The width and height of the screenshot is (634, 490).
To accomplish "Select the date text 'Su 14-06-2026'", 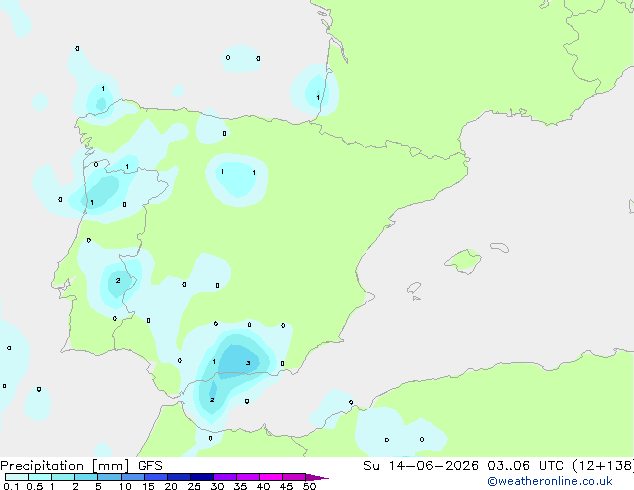I will click(421, 466).
